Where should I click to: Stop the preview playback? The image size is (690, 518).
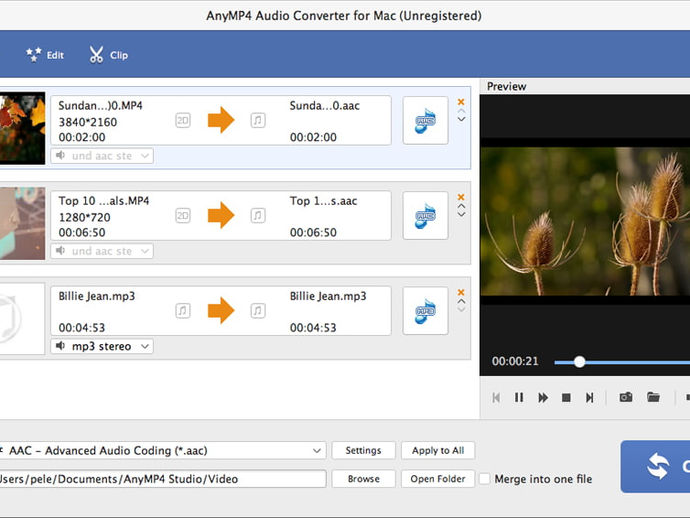pos(566,398)
